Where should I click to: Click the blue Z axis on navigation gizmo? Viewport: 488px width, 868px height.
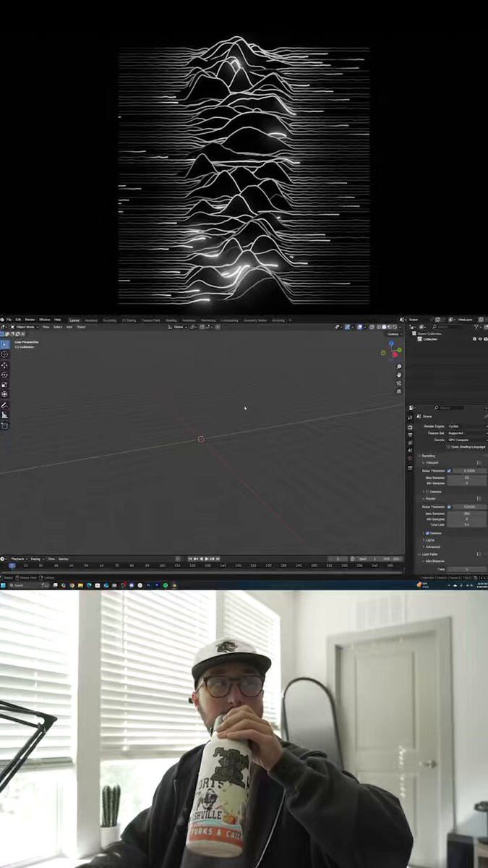pyautogui.click(x=391, y=343)
